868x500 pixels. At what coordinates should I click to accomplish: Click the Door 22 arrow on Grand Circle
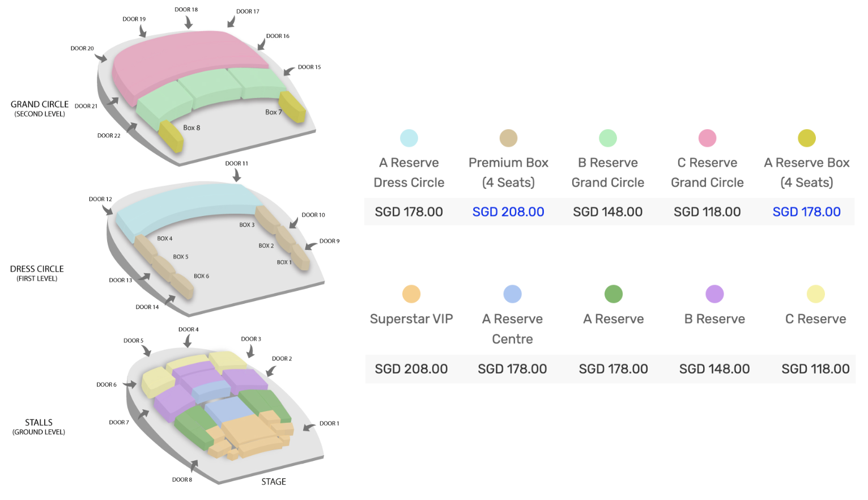tap(132, 127)
